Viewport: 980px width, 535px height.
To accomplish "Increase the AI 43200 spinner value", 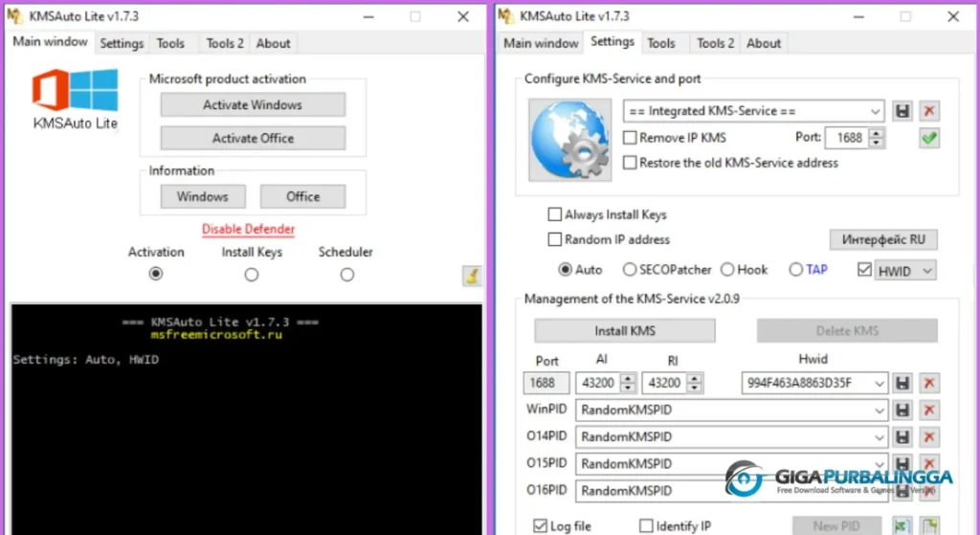I will point(628,378).
